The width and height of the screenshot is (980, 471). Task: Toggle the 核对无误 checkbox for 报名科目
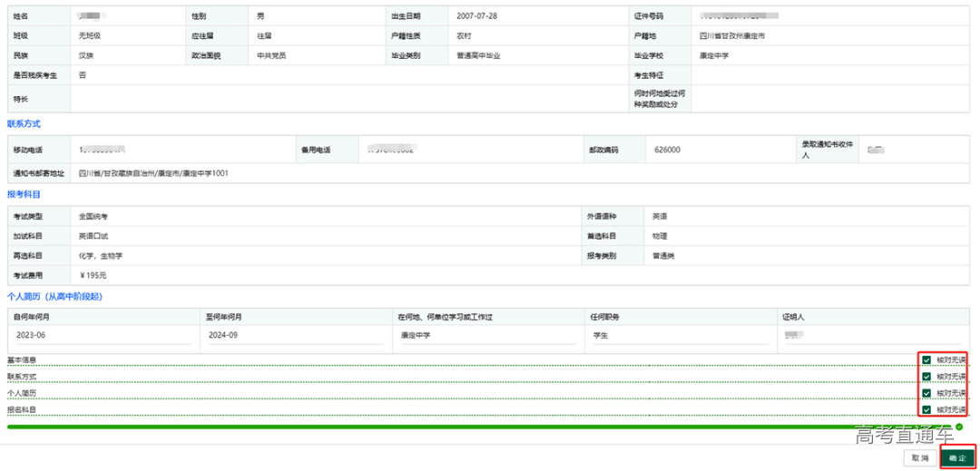click(x=926, y=410)
